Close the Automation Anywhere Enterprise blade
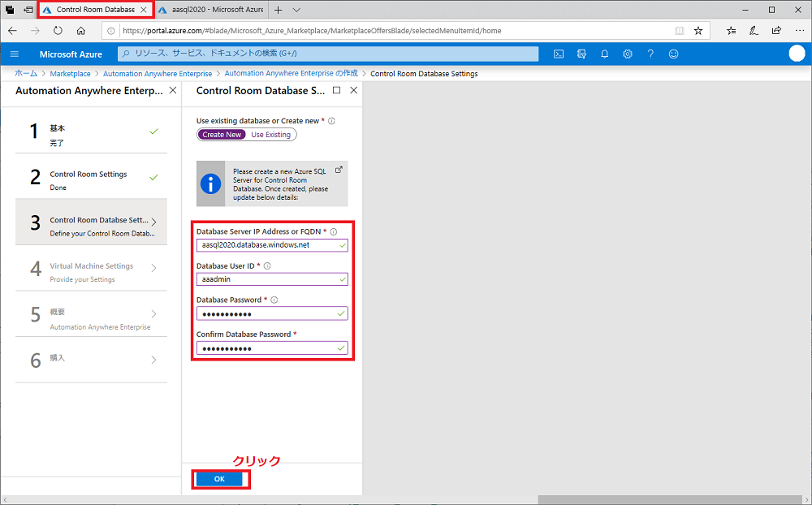This screenshot has height=505, width=812. (173, 90)
